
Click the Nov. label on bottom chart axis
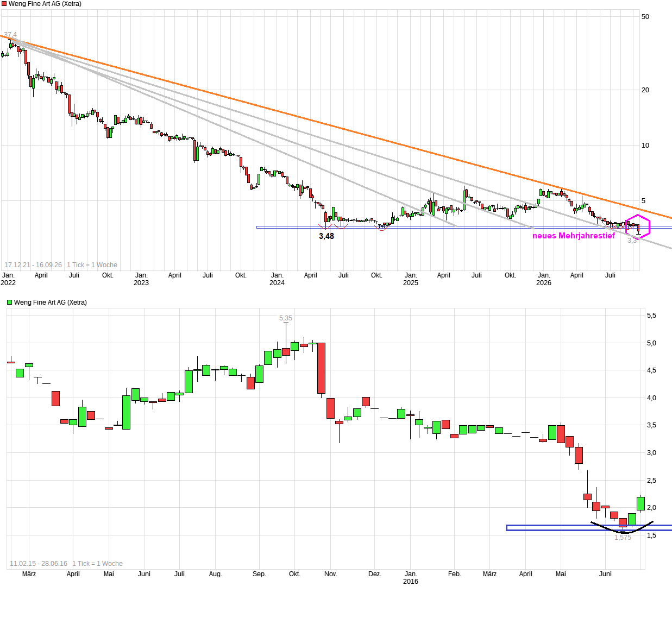pyautogui.click(x=331, y=574)
